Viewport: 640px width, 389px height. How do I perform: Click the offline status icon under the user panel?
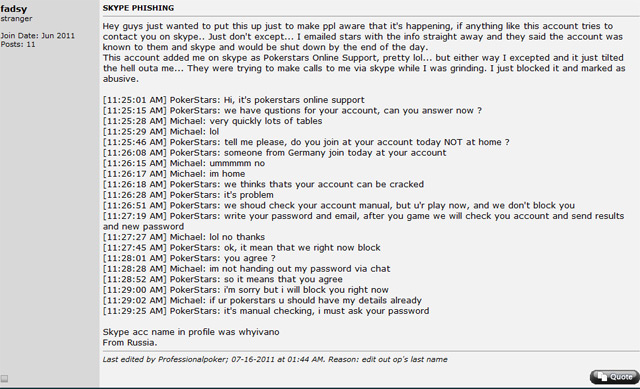click(4, 378)
